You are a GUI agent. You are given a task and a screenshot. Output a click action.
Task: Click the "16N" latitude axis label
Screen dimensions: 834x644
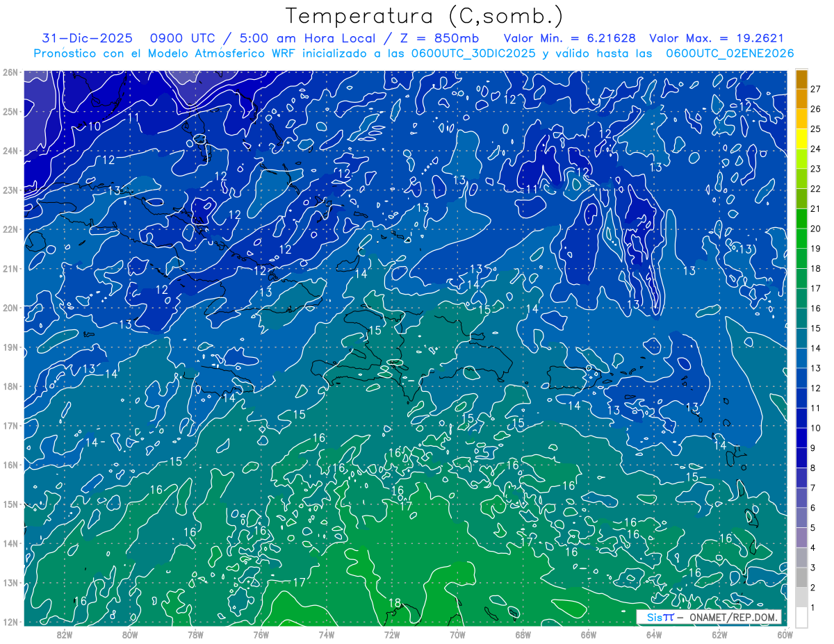point(10,465)
